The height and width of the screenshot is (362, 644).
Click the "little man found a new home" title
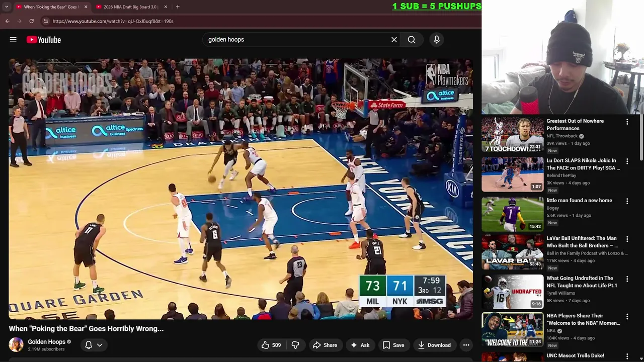tap(579, 201)
